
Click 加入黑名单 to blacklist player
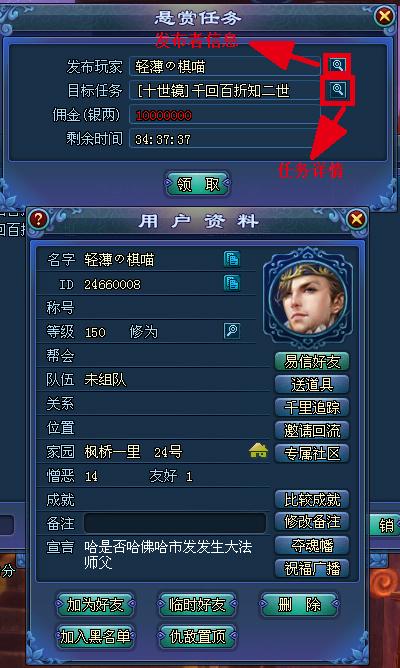(95, 637)
